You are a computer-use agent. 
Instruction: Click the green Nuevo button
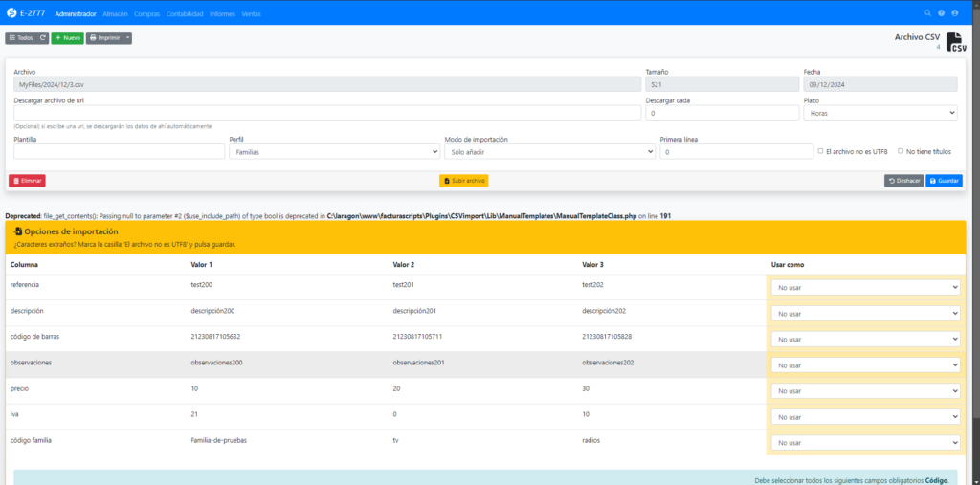click(x=67, y=38)
